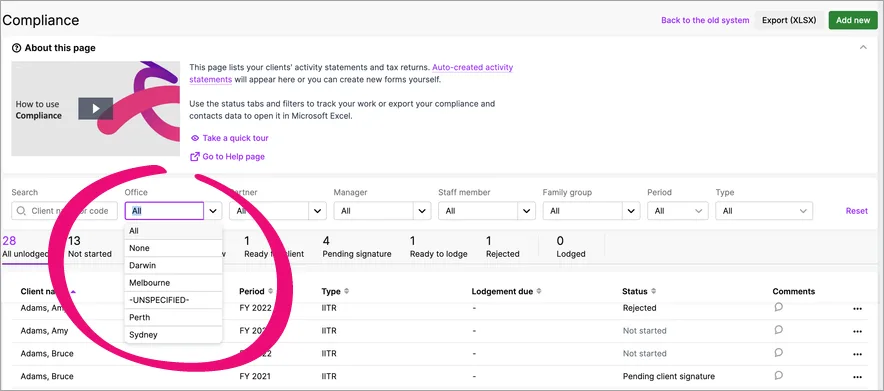Image resolution: width=884 pixels, height=391 pixels.
Task: Open more options for Adams, Bruce Pending signature row
Action: pos(858,376)
